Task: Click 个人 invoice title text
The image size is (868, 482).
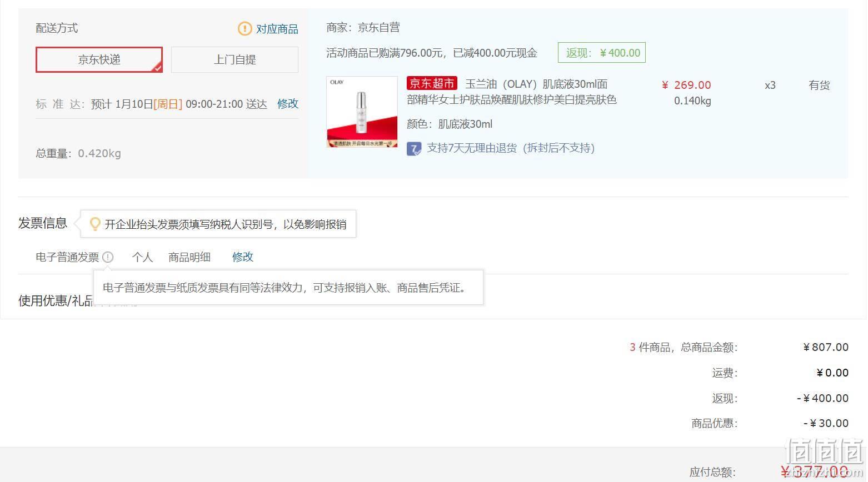Action: 142,257
